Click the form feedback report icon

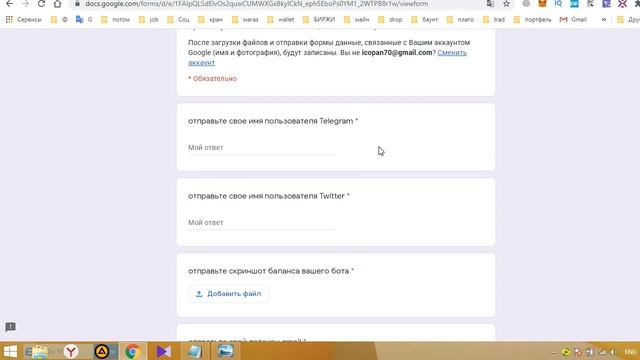pyautogui.click(x=11, y=327)
